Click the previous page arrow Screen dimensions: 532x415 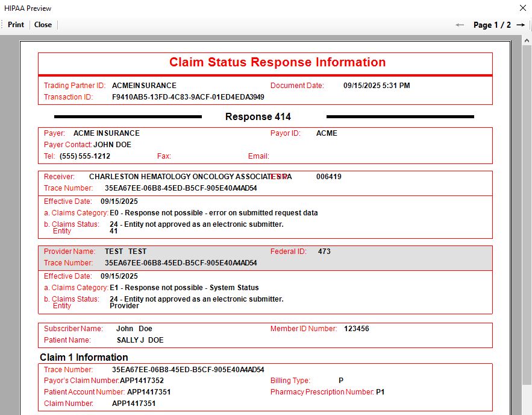click(460, 25)
